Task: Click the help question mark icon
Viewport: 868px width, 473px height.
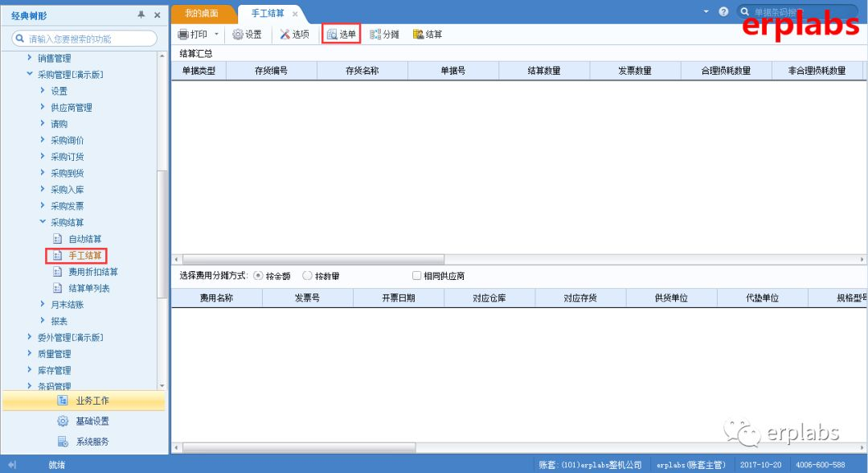Action: click(x=723, y=11)
